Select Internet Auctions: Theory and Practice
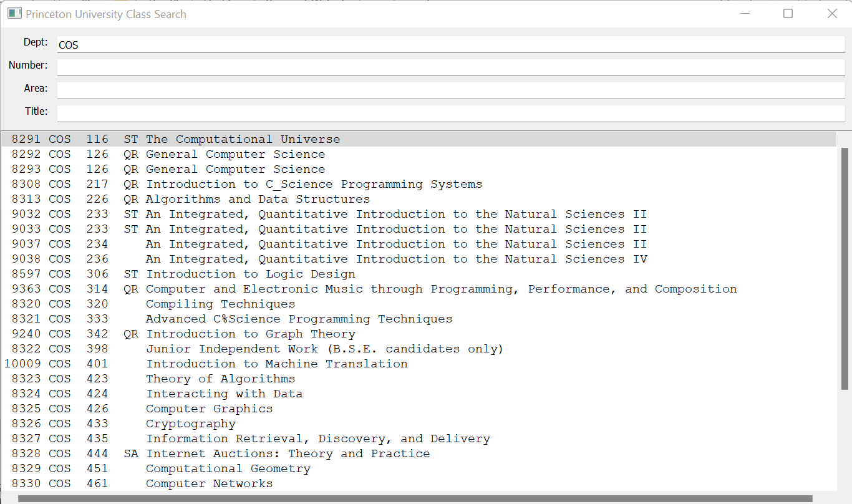 [x=419, y=453]
